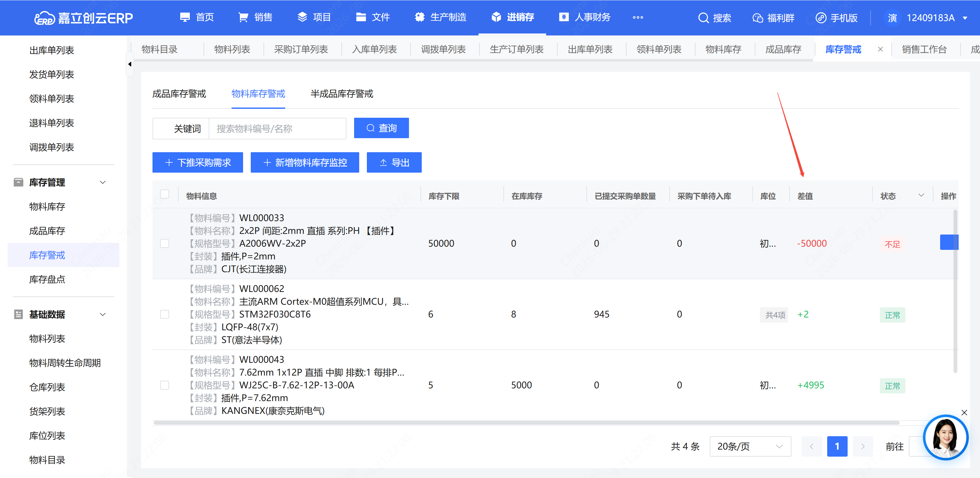This screenshot has width=980, height=478.
Task: Open the 福利群 welfare group
Action: click(x=773, y=18)
